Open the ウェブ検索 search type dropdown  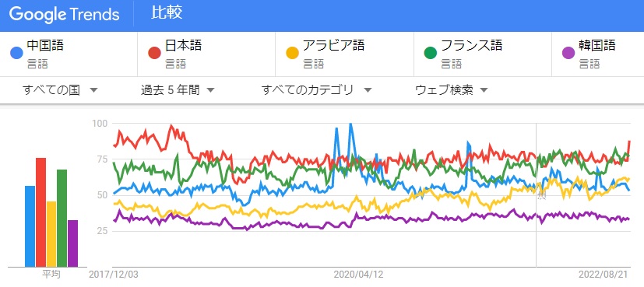click(x=451, y=90)
